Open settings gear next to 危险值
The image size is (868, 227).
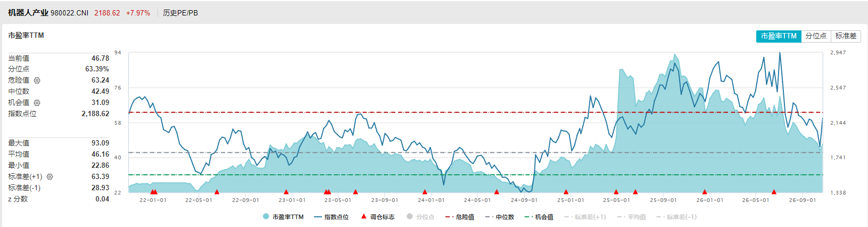click(x=37, y=80)
